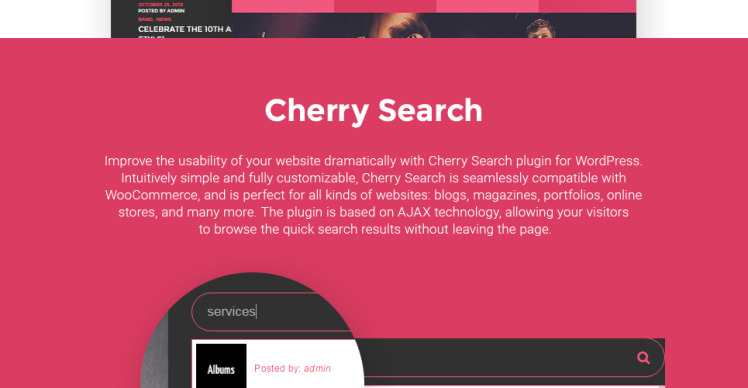Select the third light pink tile at top
This screenshot has height=388, width=748.
pyautogui.click(x=488, y=6)
